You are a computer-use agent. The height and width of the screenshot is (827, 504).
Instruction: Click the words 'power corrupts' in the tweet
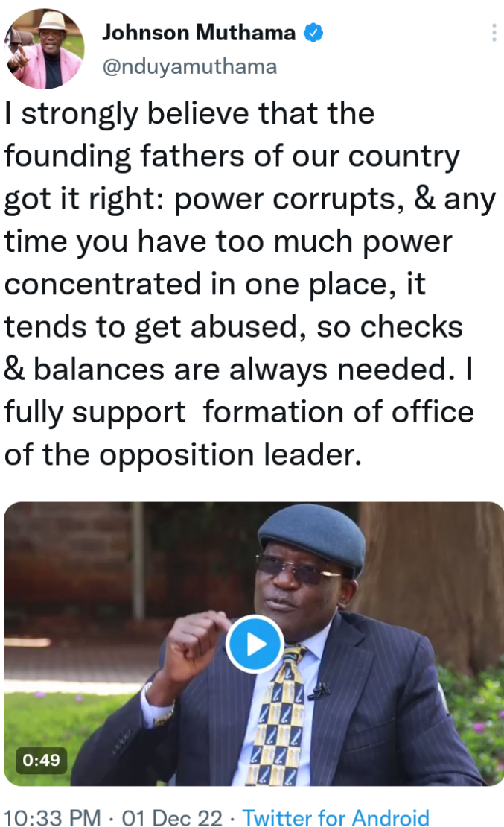tap(285, 200)
